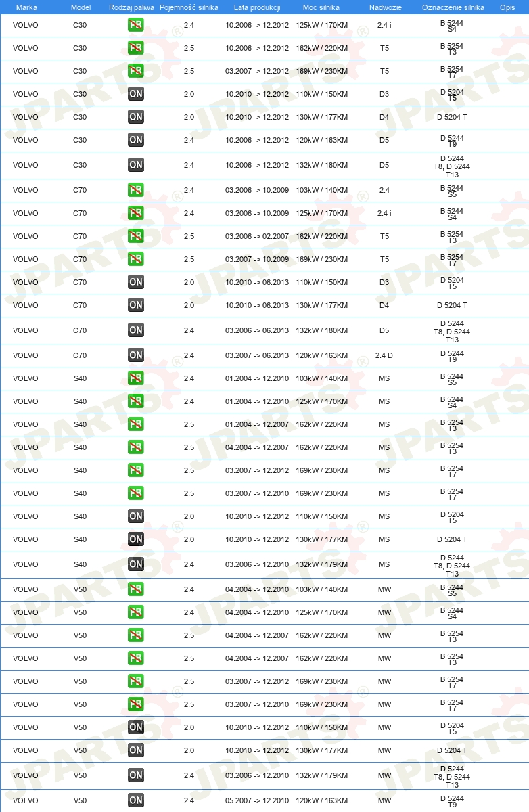Viewport: 529px width, 812px height.
Task: Click petrol icon in S40 row starting 01.2004 162kW
Action: (136, 425)
